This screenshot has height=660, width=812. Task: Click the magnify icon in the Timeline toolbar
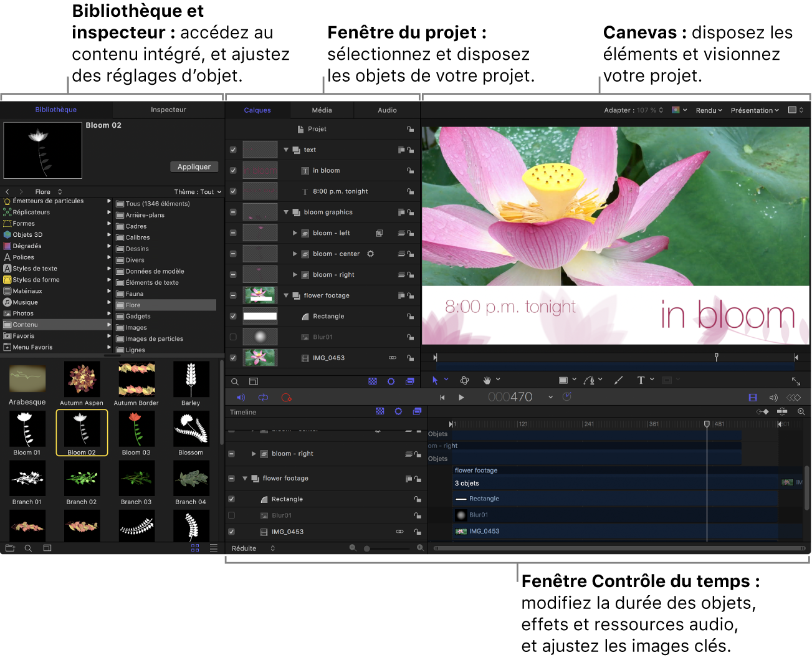pyautogui.click(x=801, y=412)
